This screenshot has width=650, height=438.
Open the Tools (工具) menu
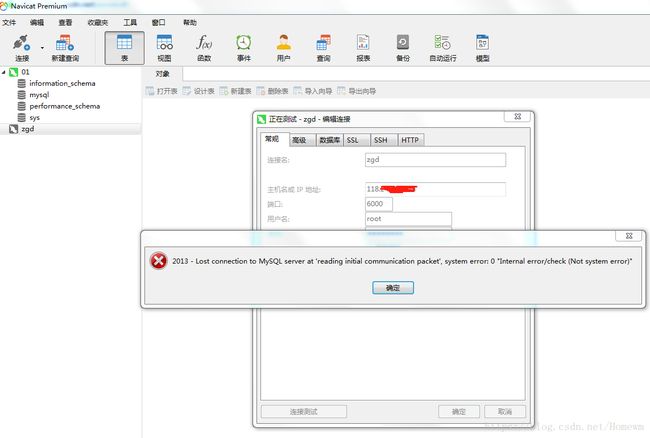point(130,22)
